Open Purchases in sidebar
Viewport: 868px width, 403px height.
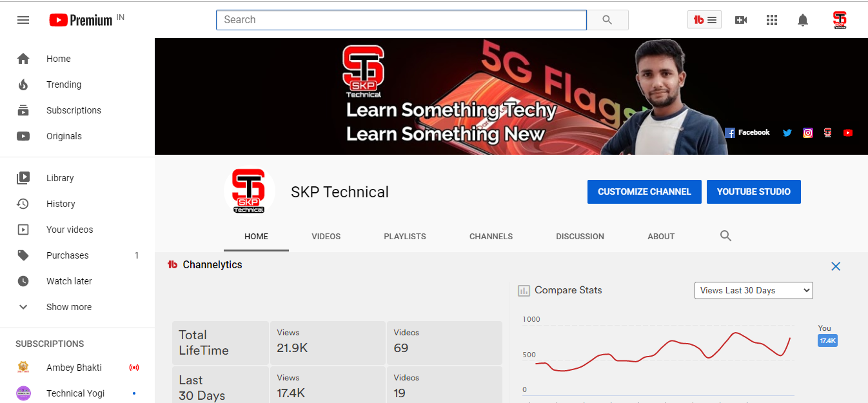(x=77, y=255)
